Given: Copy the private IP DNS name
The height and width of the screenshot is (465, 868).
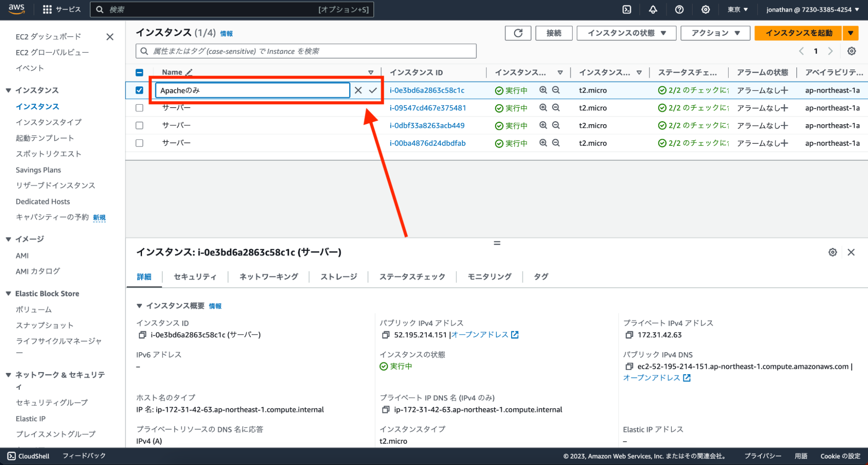Looking at the screenshot, I should click(x=386, y=409).
